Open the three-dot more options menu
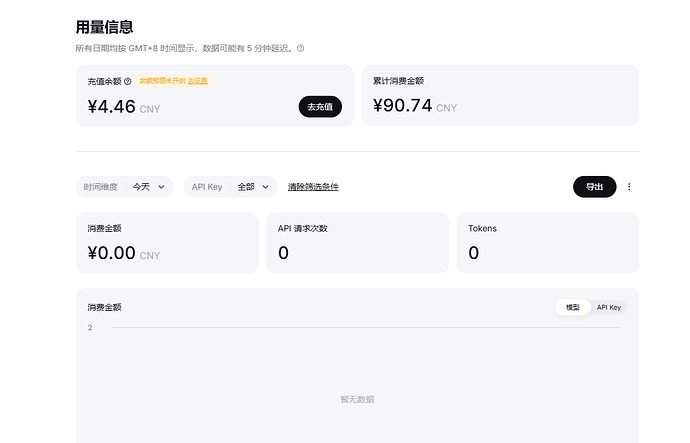Viewport: 690px width, 443px height. tap(629, 187)
